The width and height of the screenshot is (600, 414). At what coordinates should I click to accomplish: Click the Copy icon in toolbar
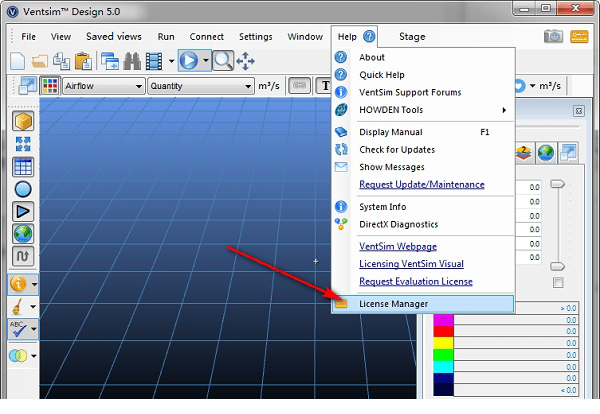click(x=61, y=61)
